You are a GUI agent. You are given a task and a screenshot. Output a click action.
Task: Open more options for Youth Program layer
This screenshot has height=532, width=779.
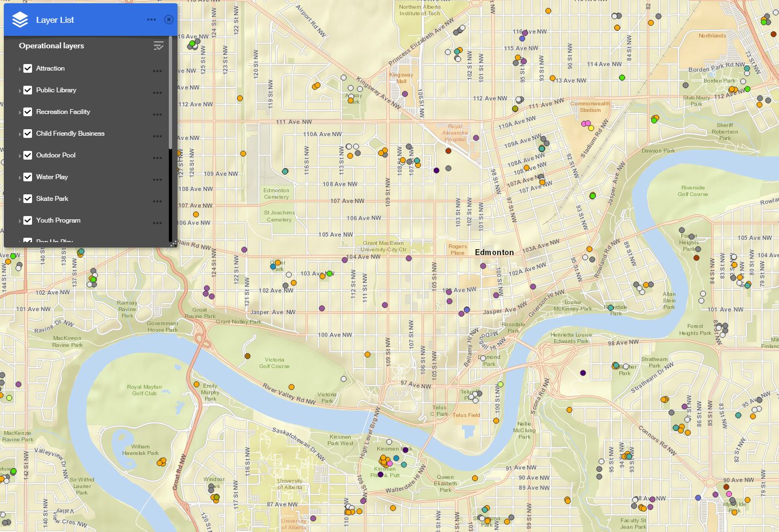[x=157, y=223]
